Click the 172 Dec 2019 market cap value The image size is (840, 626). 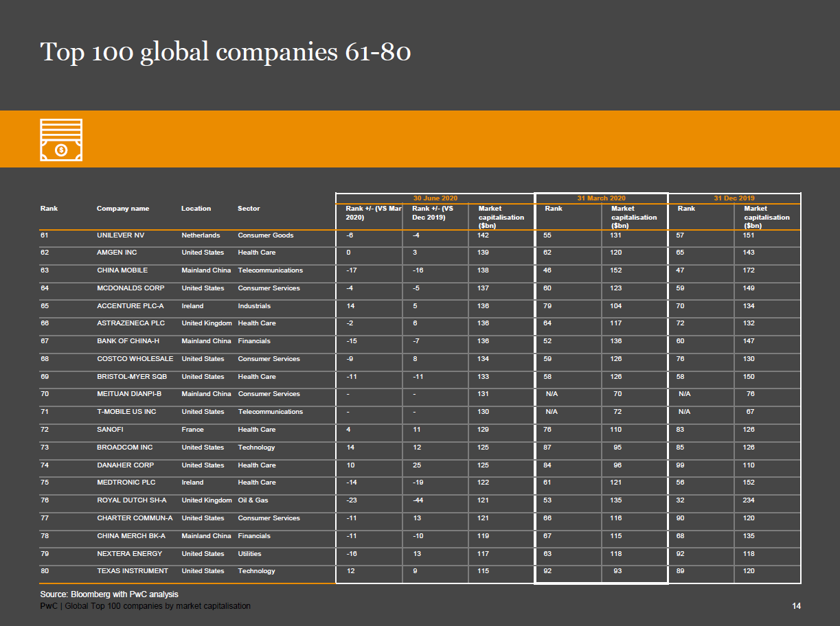(x=749, y=270)
